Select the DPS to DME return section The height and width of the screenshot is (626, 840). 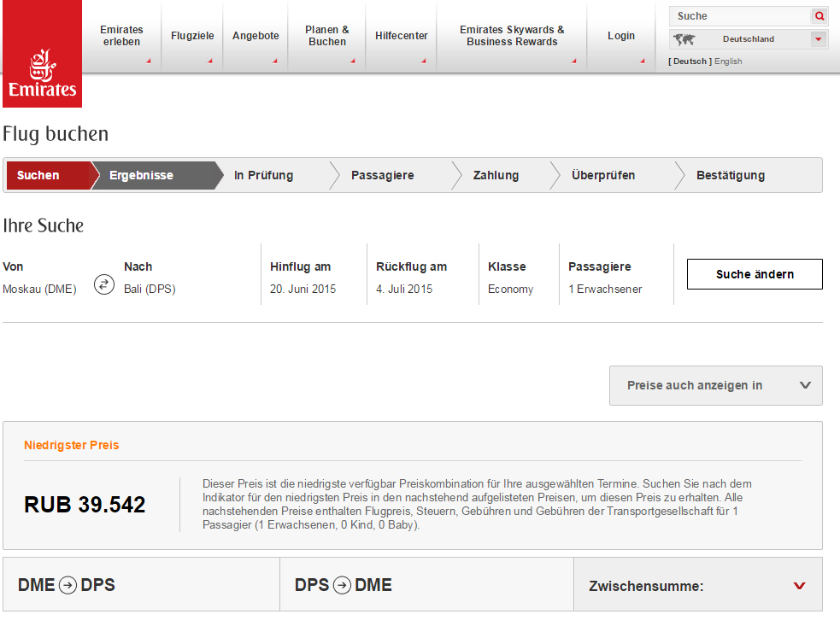427,585
